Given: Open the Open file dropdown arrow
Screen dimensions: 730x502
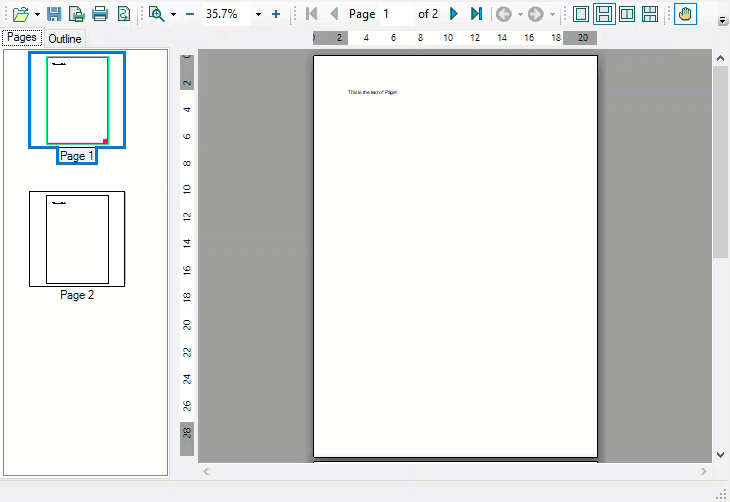Looking at the screenshot, I should [37, 14].
